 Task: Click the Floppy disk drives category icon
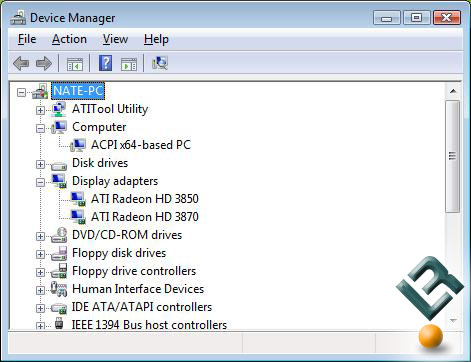59,253
